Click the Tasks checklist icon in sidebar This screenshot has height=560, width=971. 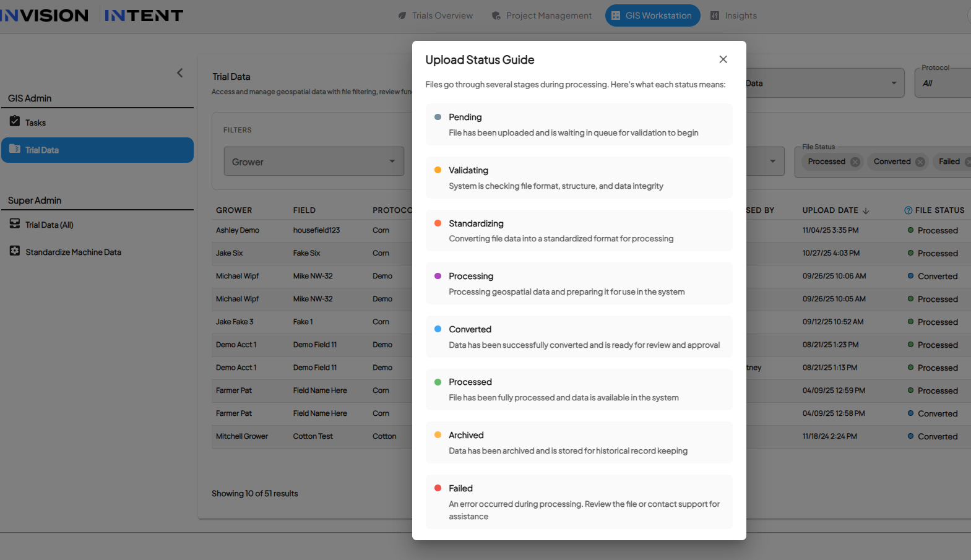coord(15,121)
